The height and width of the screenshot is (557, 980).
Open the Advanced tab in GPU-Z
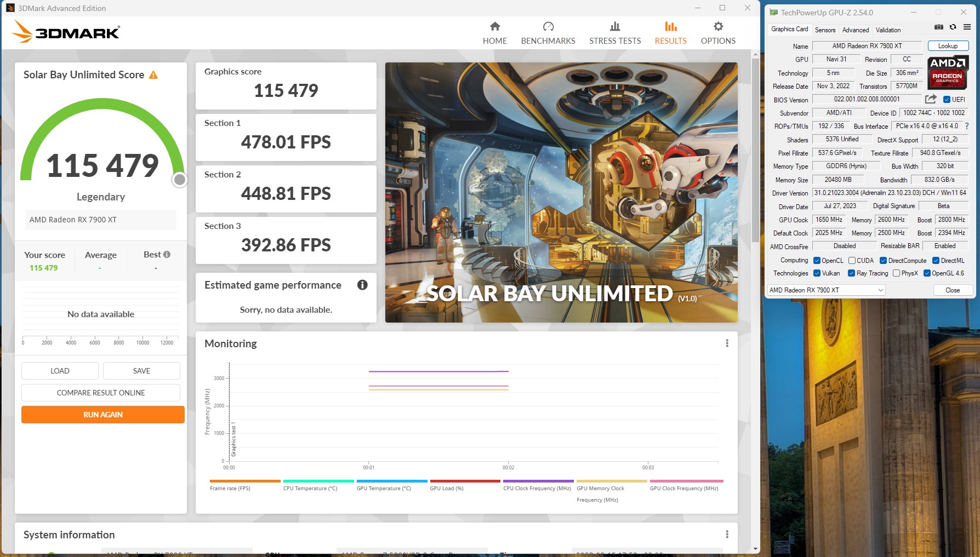click(855, 30)
